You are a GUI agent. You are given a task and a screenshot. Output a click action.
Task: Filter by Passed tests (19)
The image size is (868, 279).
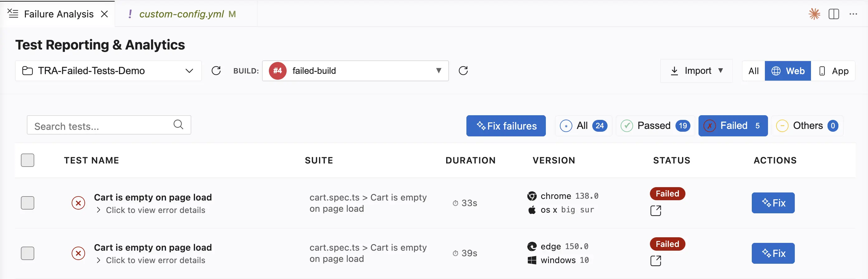click(x=655, y=126)
